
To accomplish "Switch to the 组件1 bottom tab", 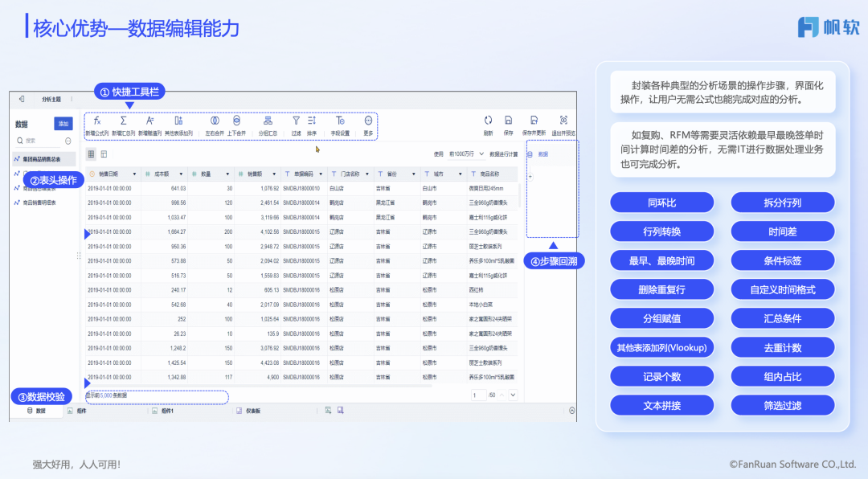I will pyautogui.click(x=162, y=411).
